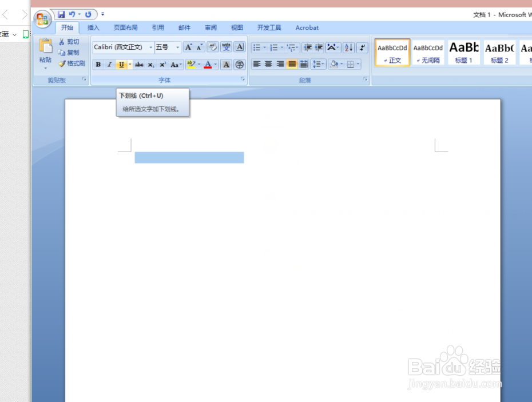Align text to the left
532x402 pixels.
257,64
